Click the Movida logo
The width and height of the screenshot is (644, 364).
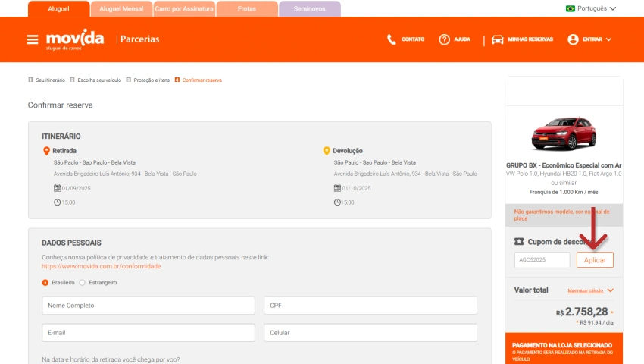coord(75,39)
